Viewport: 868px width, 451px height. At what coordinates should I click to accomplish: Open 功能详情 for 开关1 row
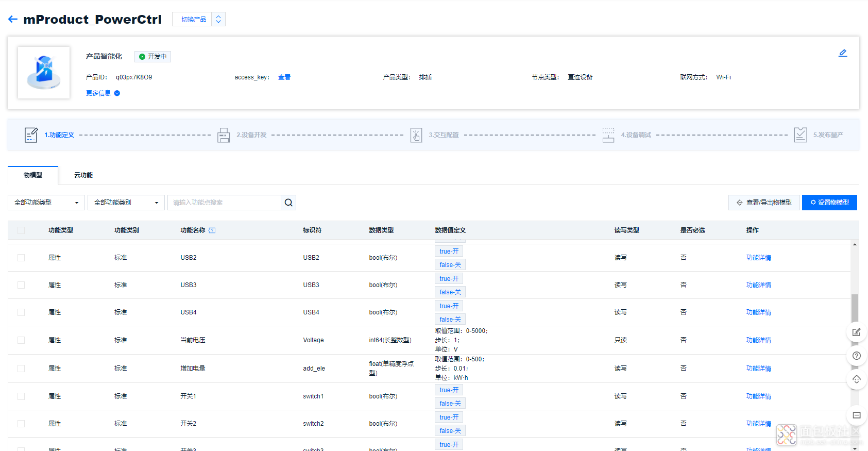coord(759,396)
